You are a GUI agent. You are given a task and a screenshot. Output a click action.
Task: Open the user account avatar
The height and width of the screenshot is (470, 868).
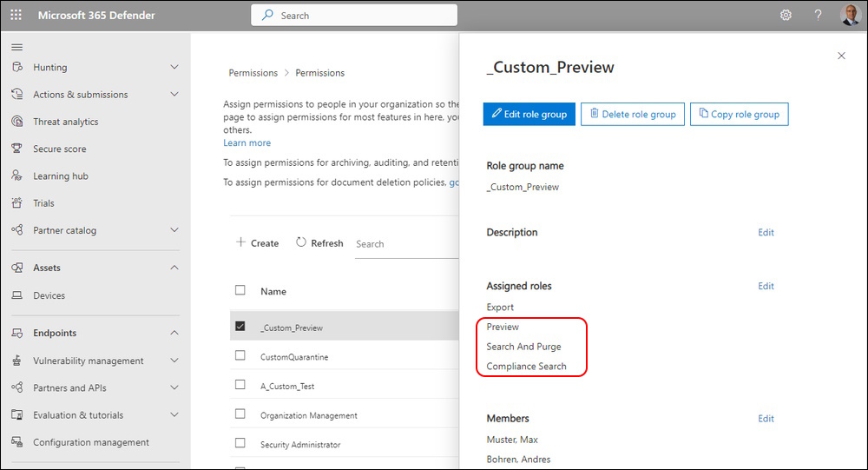point(850,15)
